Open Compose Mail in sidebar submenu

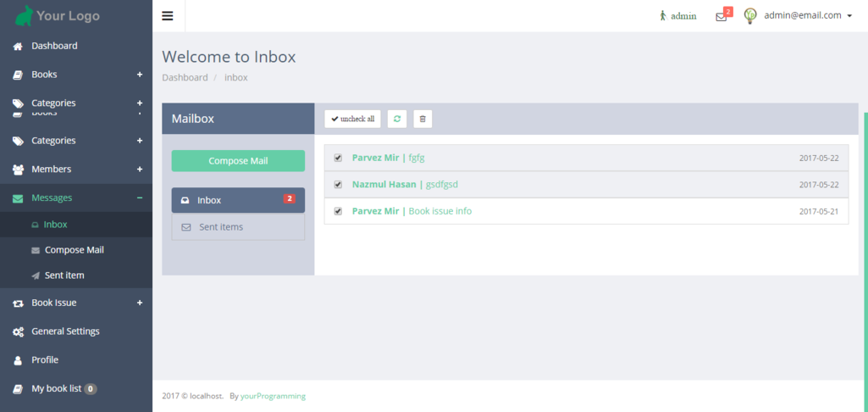click(x=74, y=250)
